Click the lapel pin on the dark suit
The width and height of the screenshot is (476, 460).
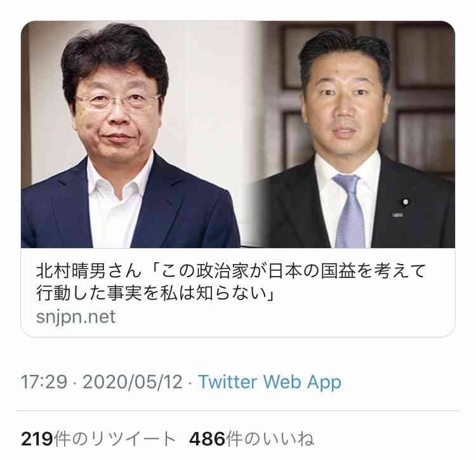coord(406,202)
